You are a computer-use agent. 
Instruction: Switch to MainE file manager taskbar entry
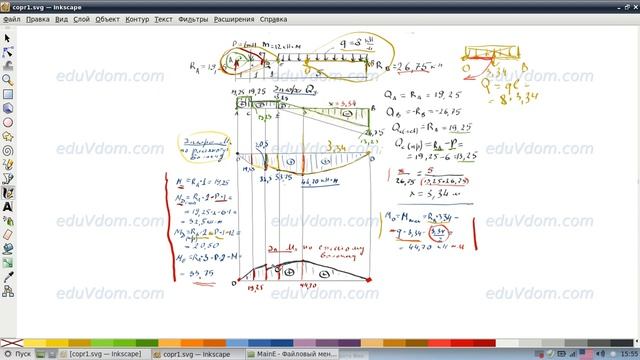tap(292, 354)
